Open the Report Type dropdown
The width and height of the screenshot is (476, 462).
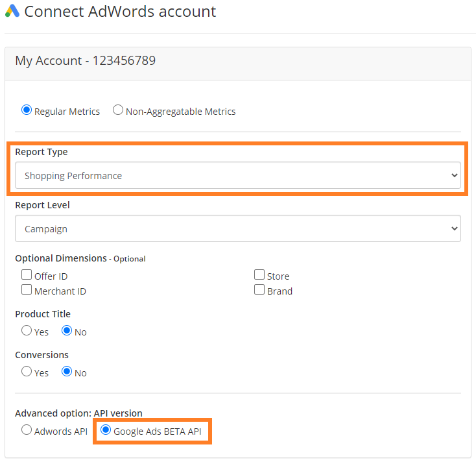click(x=238, y=175)
